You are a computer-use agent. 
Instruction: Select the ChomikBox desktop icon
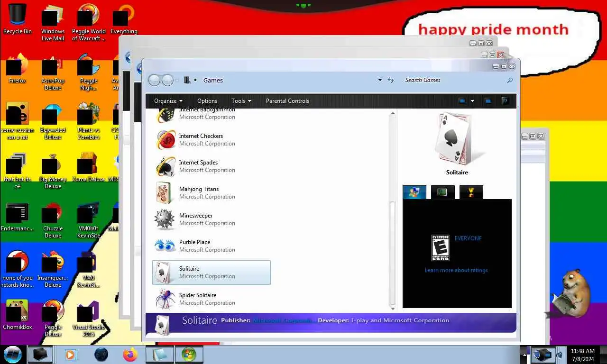(x=17, y=315)
